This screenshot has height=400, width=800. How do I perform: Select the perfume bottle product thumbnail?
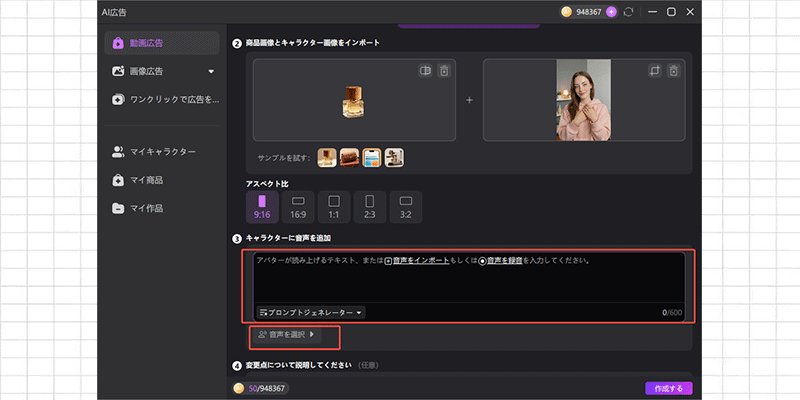(353, 102)
